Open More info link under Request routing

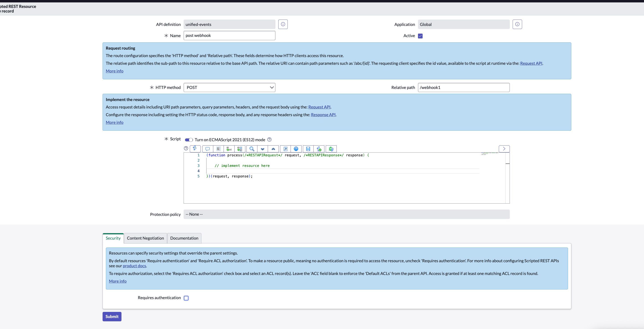[114, 71]
